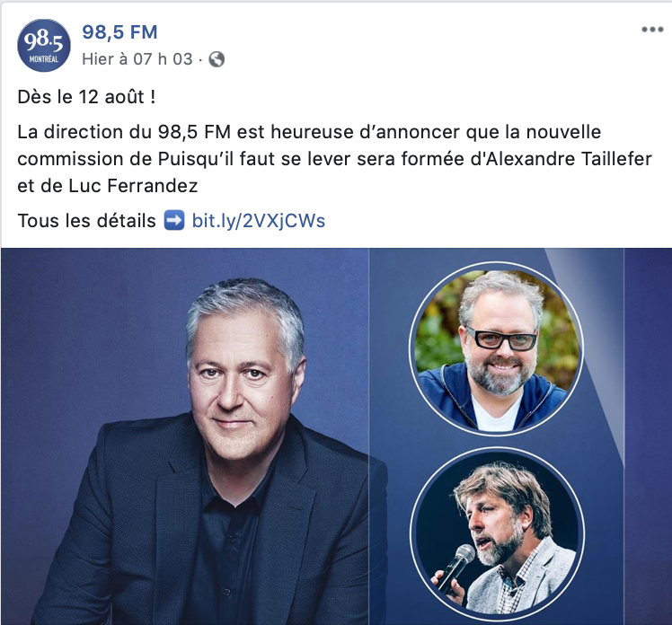Click the globe public audience icon
This screenshot has height=625, width=672.
point(217,59)
